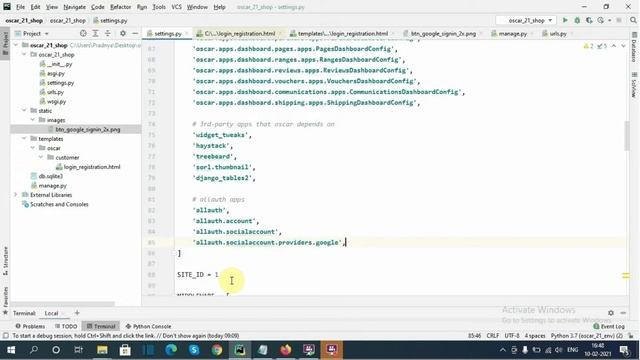Open the Refactor menu
640x360 pixels.
click(120, 7)
